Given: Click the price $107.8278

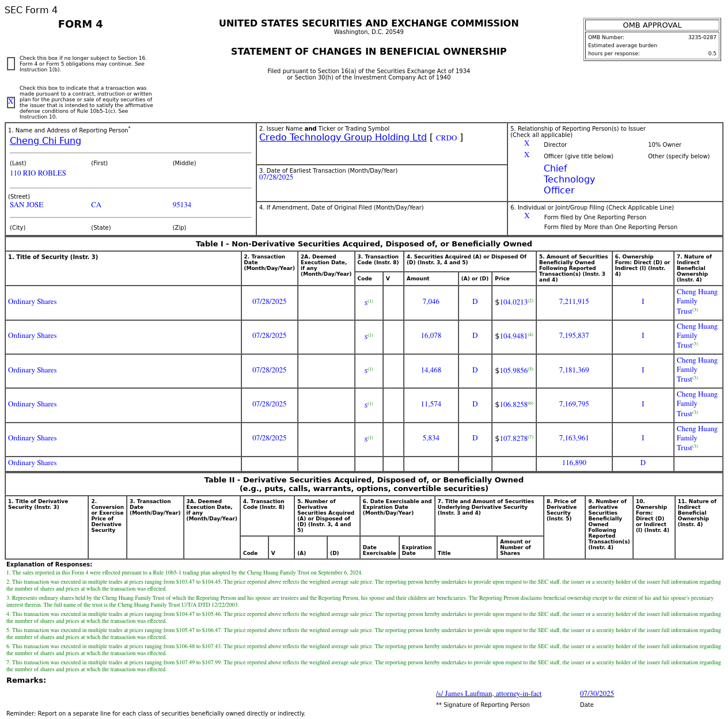Looking at the screenshot, I should tap(511, 439).
